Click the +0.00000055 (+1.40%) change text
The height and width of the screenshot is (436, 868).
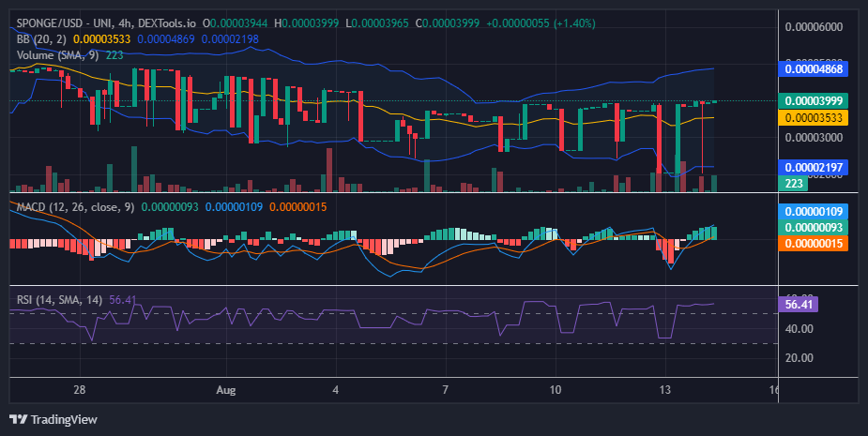(541, 23)
